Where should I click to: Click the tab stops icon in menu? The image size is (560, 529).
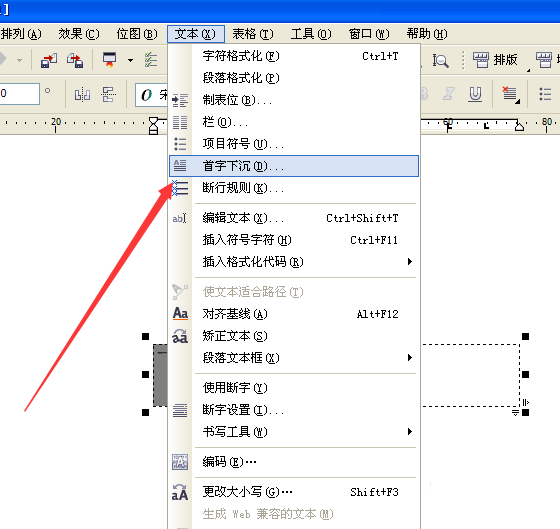point(180,100)
